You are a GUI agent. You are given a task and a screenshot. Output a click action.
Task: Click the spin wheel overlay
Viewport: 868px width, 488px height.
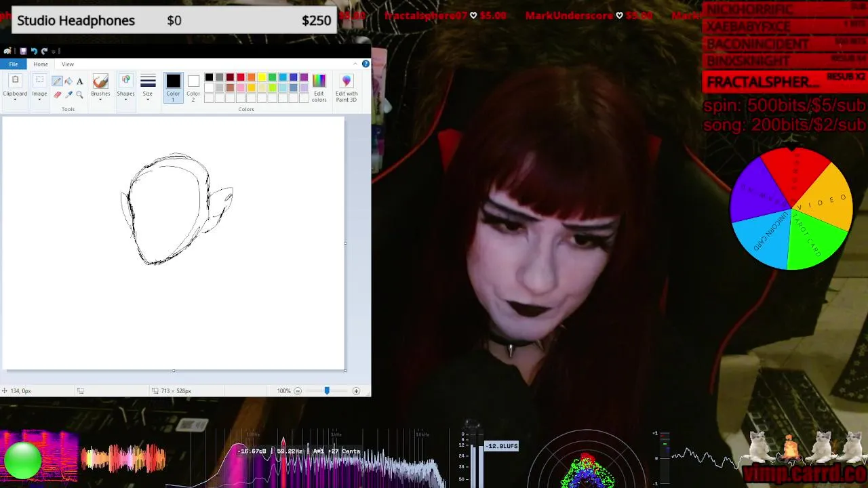tap(791, 208)
